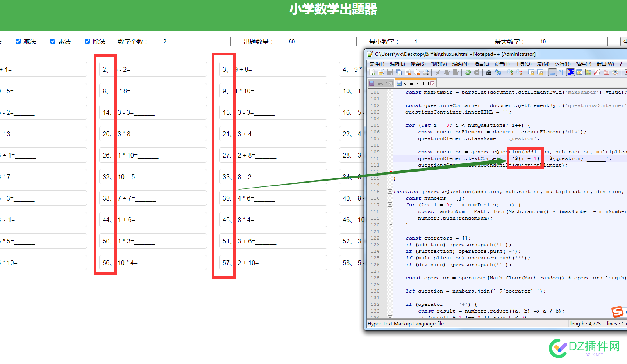Image resolution: width=627 pixels, height=364 pixels.
Task: Open the Function list toolbar icon
Action: pyautogui.click(x=597, y=72)
